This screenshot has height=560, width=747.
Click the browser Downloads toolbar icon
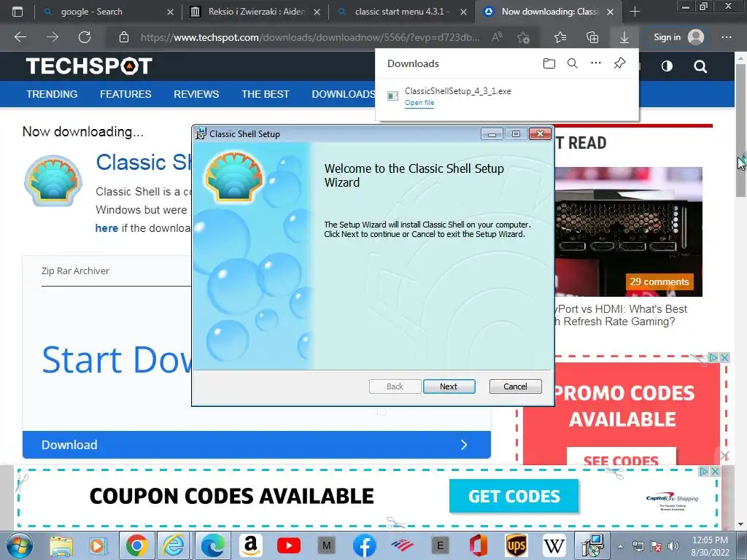(x=624, y=37)
